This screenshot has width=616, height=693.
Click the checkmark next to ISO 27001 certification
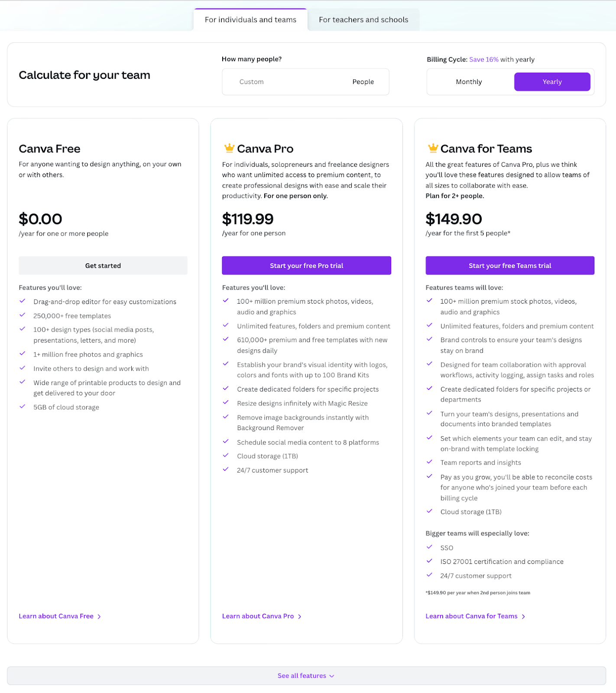click(430, 561)
